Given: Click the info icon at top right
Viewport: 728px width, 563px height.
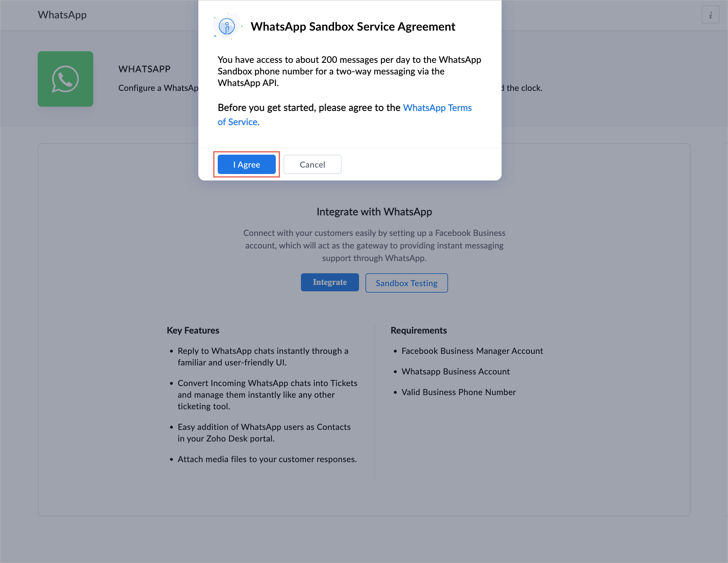Looking at the screenshot, I should tap(710, 15).
